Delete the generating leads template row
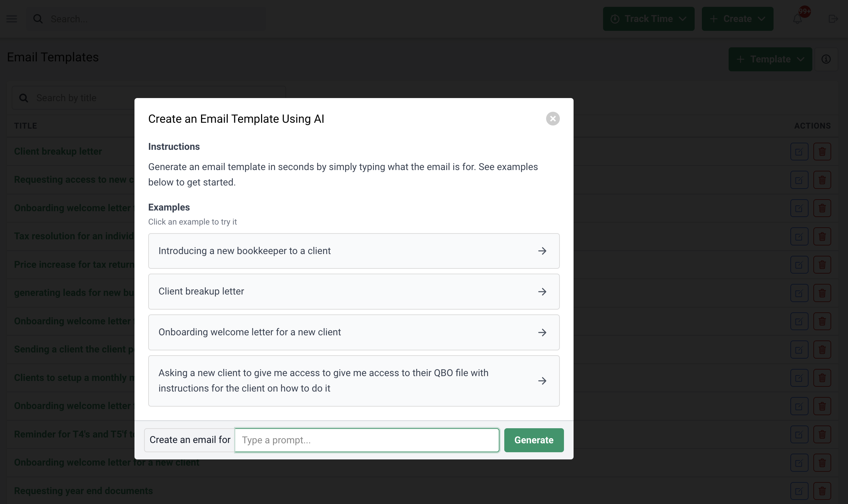848x504 pixels. pyautogui.click(x=822, y=293)
